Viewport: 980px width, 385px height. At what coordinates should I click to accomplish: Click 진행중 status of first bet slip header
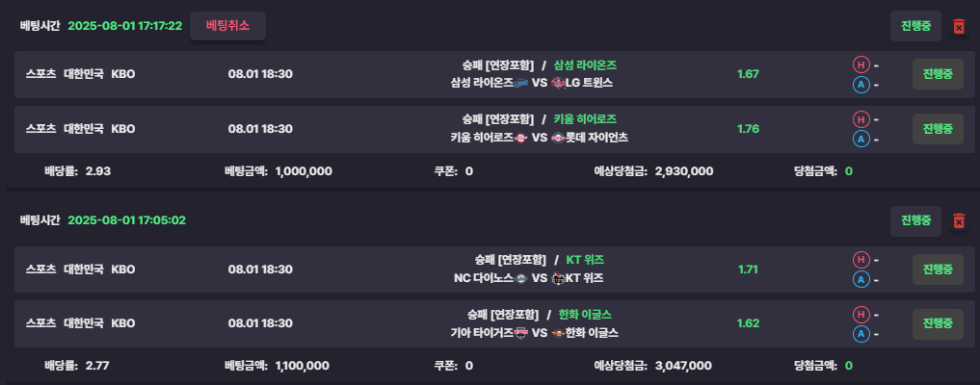point(915,26)
